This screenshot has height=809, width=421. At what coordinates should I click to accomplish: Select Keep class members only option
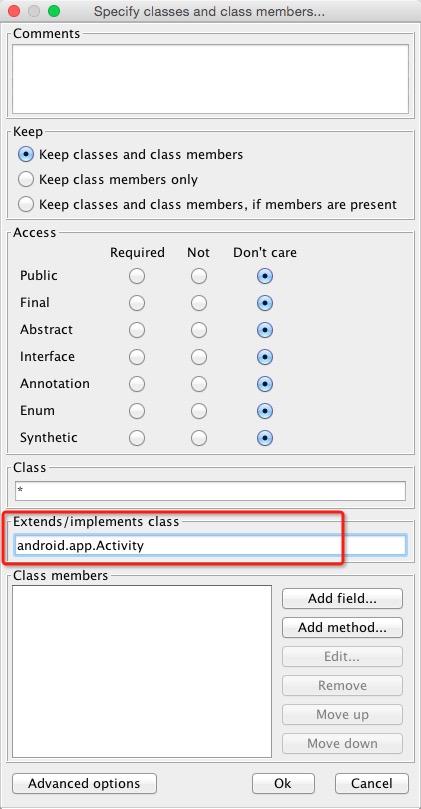coord(26,180)
